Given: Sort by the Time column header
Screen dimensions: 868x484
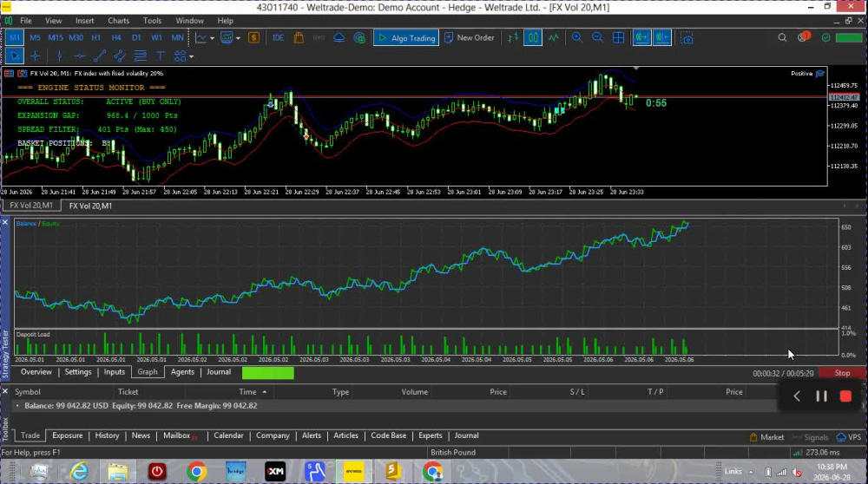Looking at the screenshot, I should pyautogui.click(x=247, y=392).
